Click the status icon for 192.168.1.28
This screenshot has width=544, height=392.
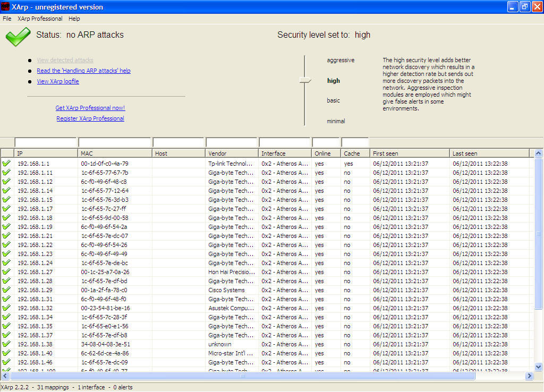[6, 280]
